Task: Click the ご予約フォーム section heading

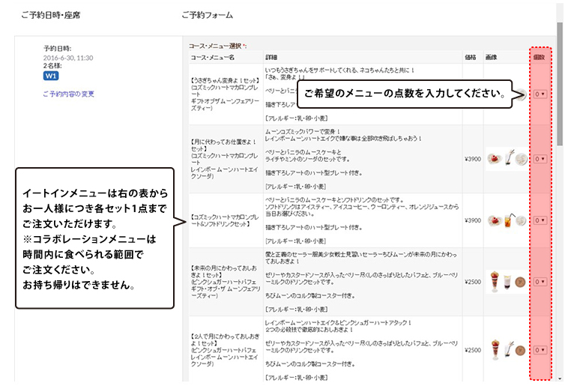Action: click(207, 15)
